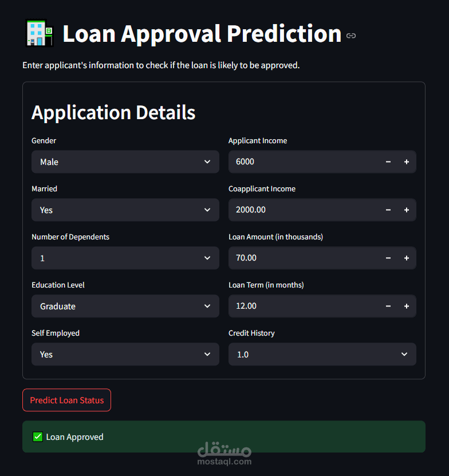Screen dimensions: 449x476
Task: Increase Applicant Income with the plus icon
Action: point(407,162)
